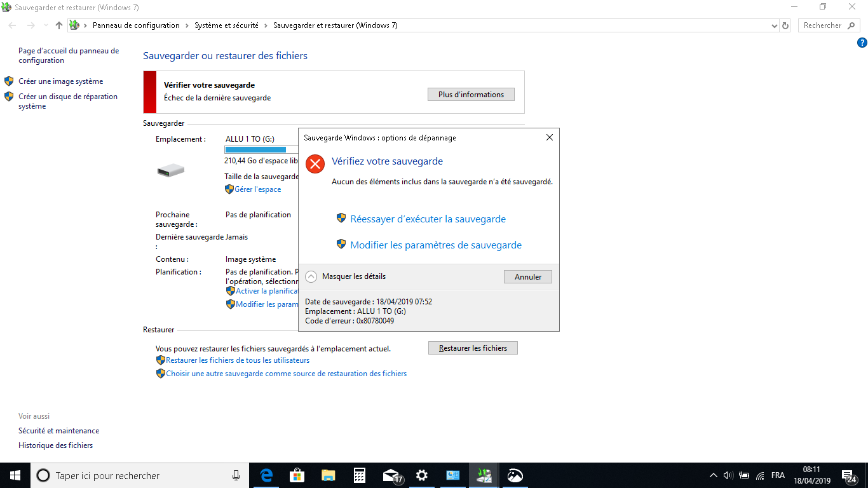Click the Windows Start button
868x488 pixels.
(x=15, y=475)
